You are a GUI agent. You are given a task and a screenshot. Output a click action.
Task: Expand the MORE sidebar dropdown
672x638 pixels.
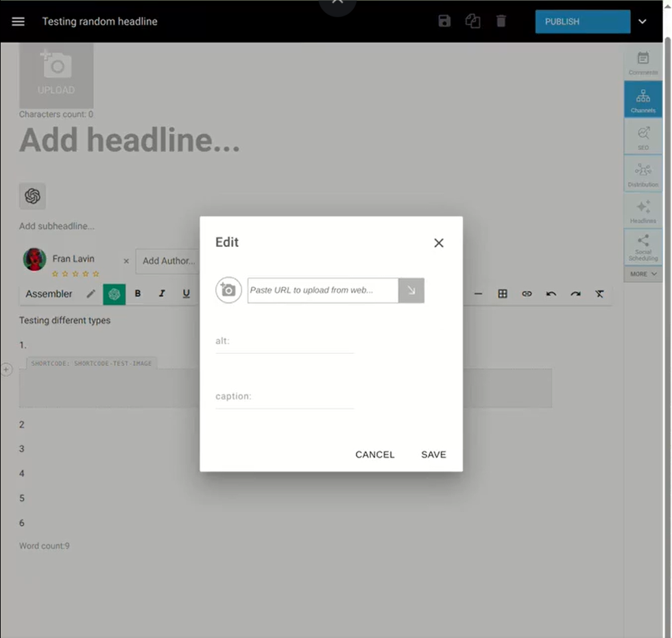pyautogui.click(x=643, y=274)
